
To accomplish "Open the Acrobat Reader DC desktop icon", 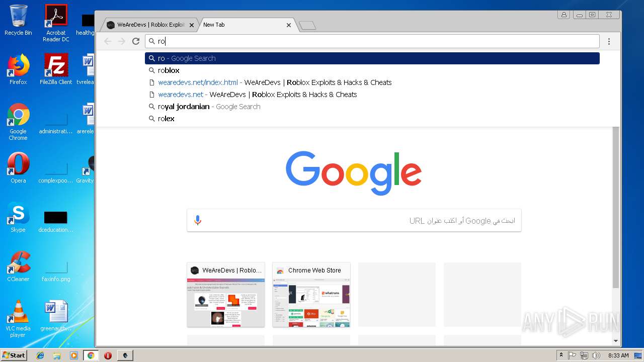I will (56, 23).
